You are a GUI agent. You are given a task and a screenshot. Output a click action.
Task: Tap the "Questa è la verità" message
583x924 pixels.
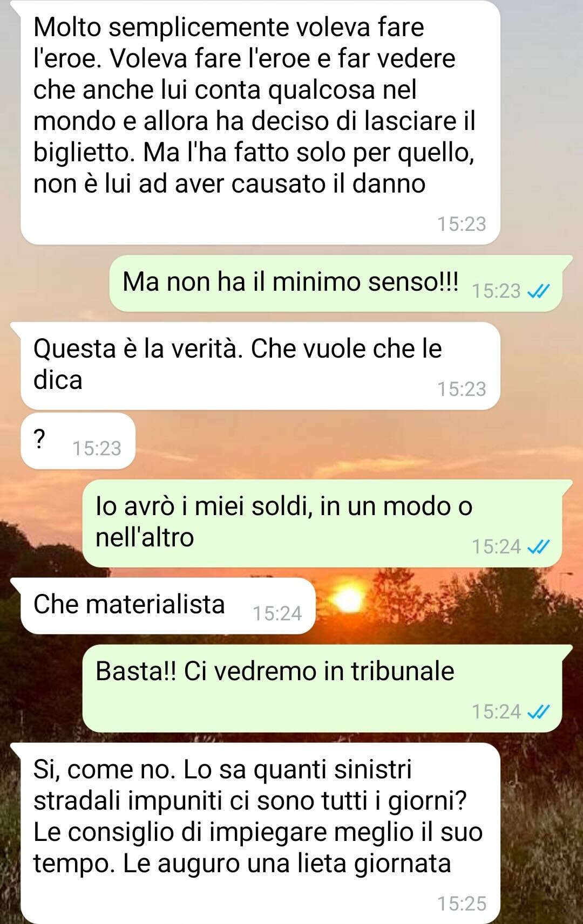click(x=260, y=366)
